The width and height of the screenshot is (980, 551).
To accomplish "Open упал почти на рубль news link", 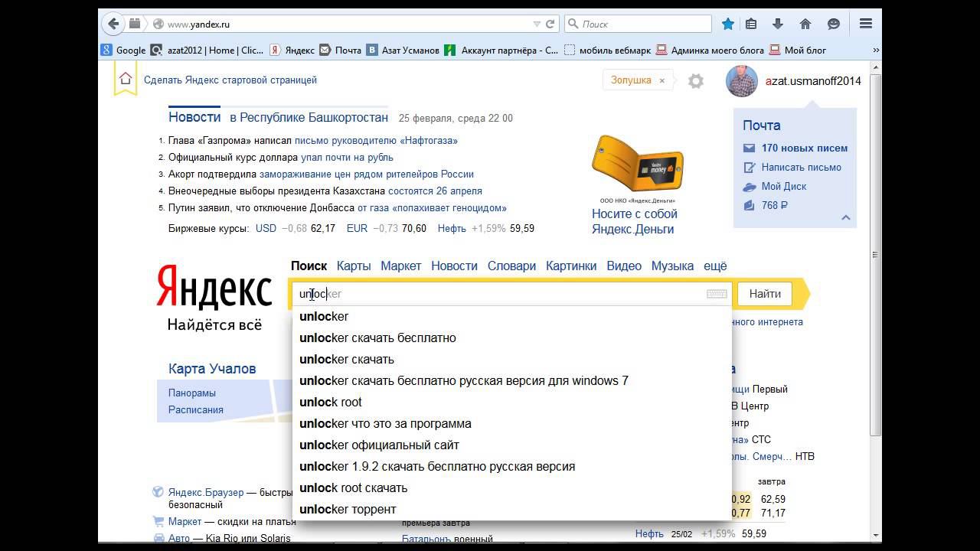I will pyautogui.click(x=347, y=158).
